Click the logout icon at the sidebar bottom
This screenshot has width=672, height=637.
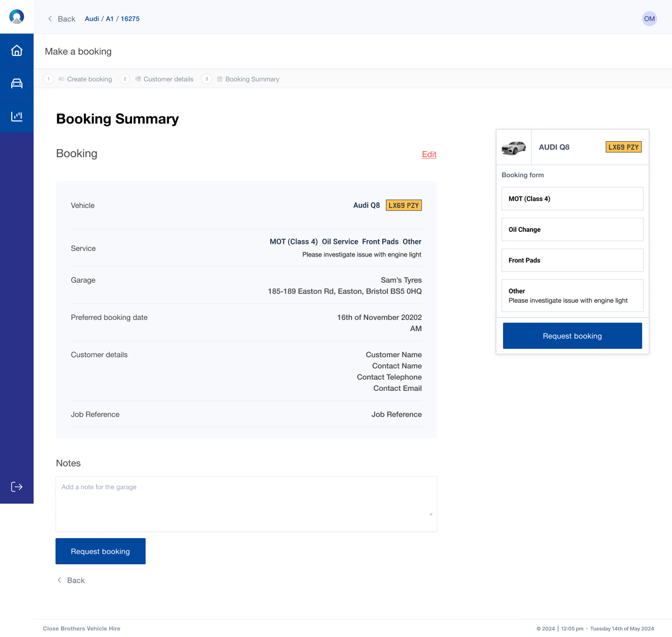17,487
